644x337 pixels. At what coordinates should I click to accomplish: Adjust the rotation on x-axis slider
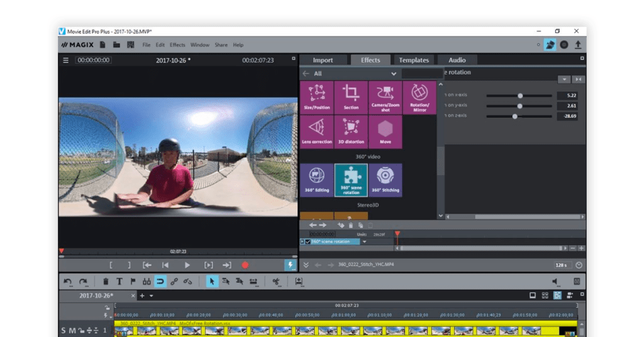tap(519, 96)
